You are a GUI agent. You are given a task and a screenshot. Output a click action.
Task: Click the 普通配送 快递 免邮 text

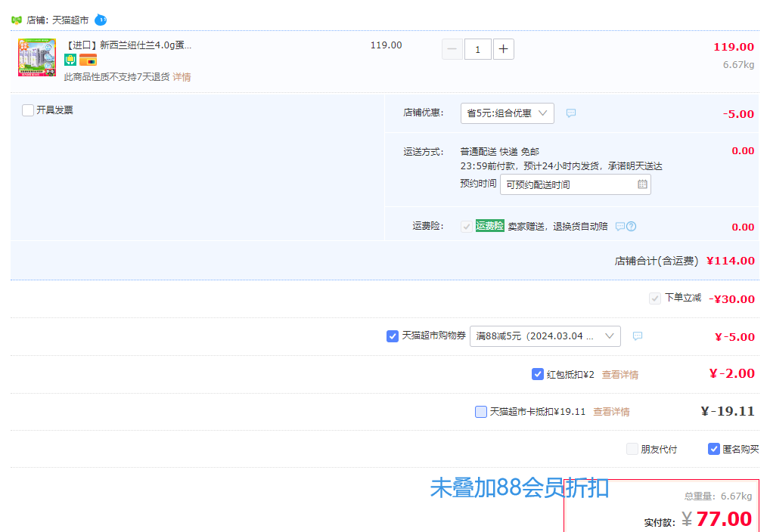click(x=499, y=152)
